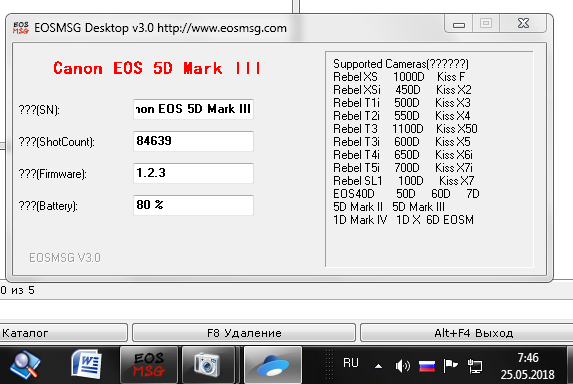This screenshot has width=573, height=384.
Task: Click the ???(Firmware): label
Action: pyautogui.click(x=53, y=174)
